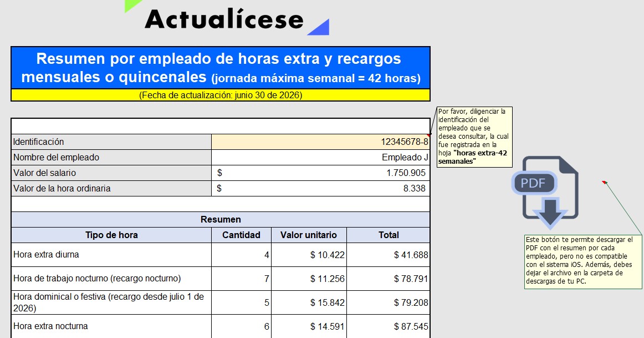
Task: Click the dollar sign in salary row
Action: coord(219,173)
